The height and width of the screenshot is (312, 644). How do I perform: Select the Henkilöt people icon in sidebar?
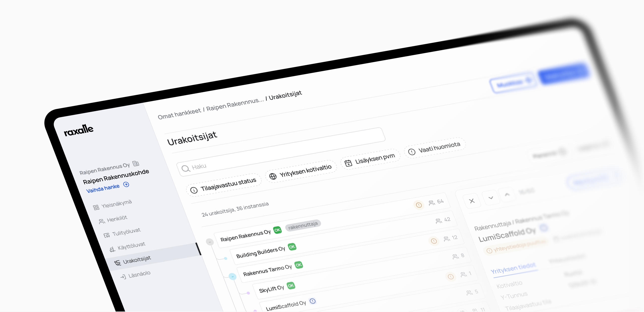click(102, 221)
